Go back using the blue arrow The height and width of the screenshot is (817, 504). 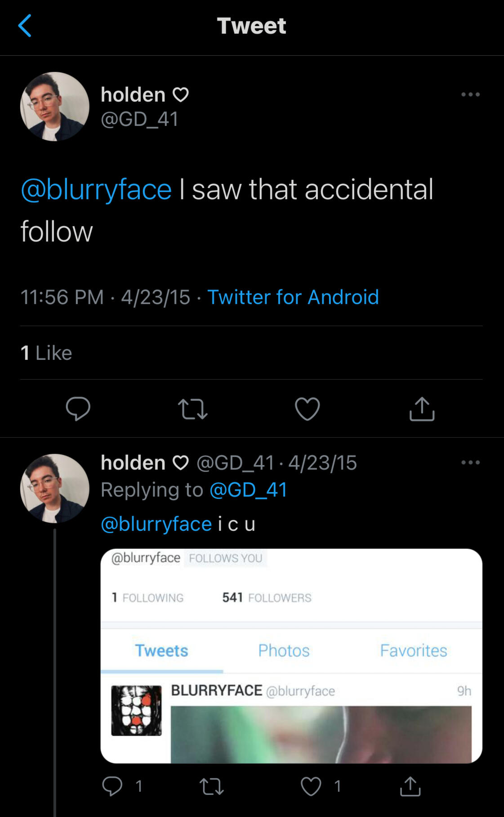pos(25,26)
